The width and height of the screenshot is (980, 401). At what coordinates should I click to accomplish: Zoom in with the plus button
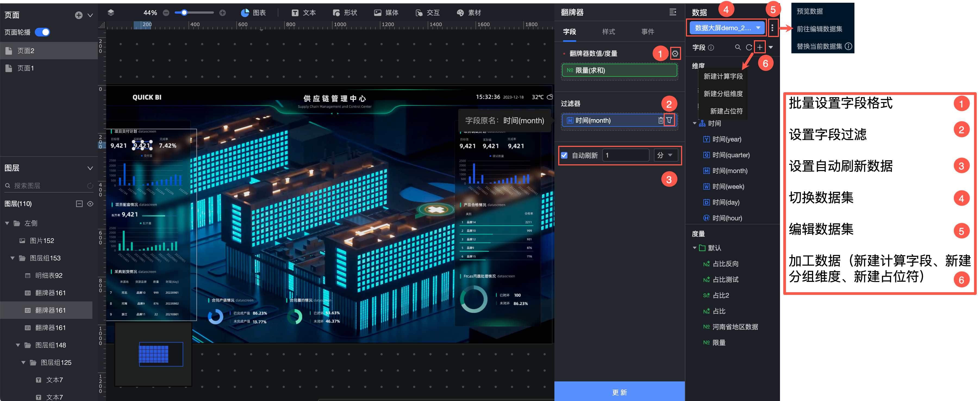pyautogui.click(x=223, y=13)
